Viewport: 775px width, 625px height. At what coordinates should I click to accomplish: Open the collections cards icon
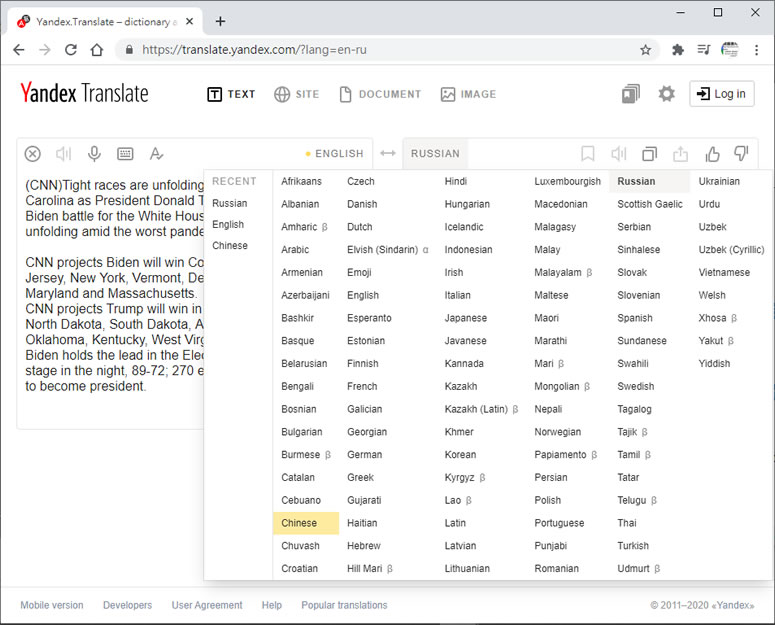click(631, 93)
